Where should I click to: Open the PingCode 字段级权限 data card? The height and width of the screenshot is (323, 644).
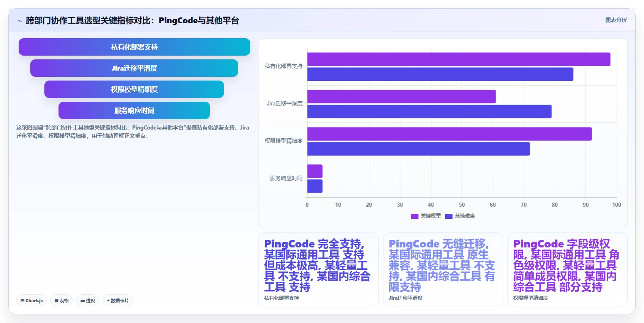click(567, 269)
